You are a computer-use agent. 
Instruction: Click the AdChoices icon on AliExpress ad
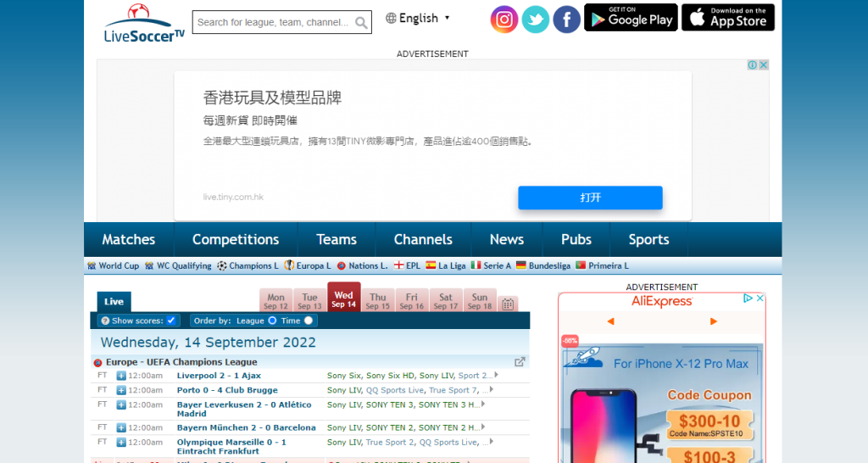pyautogui.click(x=748, y=298)
